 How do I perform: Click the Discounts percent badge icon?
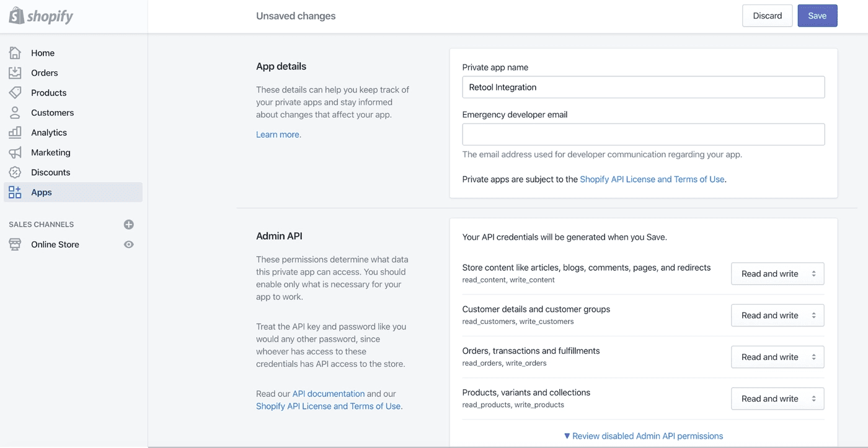(x=15, y=172)
